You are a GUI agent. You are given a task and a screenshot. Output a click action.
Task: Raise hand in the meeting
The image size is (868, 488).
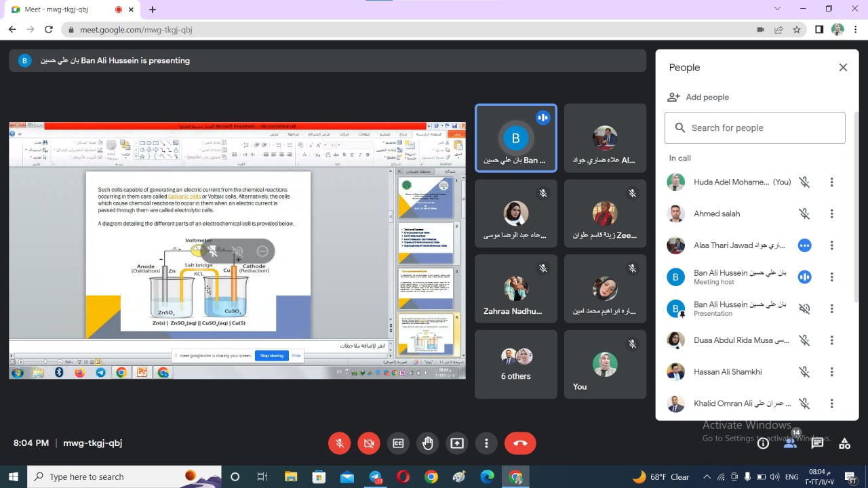427,443
